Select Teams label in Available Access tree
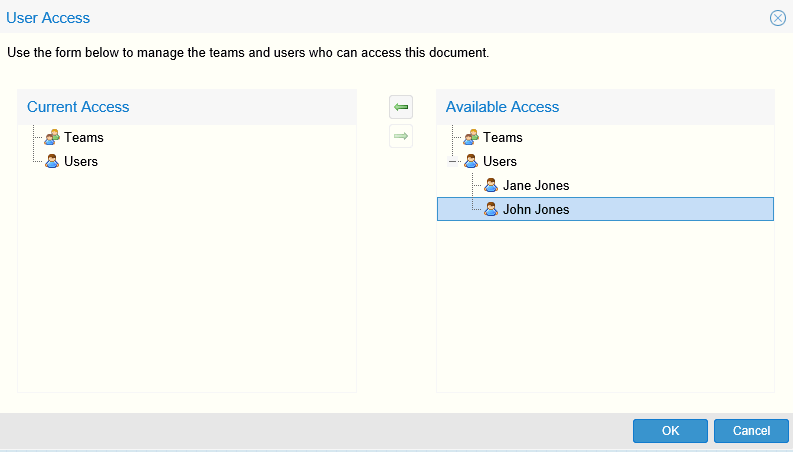 [502, 137]
